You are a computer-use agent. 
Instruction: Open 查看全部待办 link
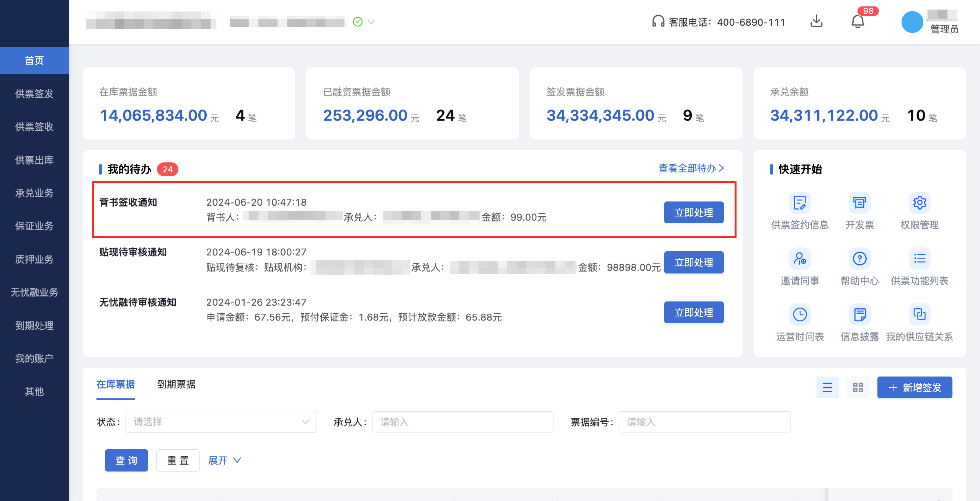tap(690, 169)
